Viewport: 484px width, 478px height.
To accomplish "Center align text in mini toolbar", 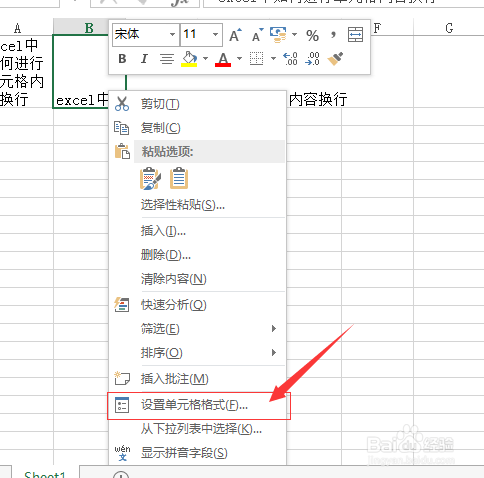I will tap(167, 59).
